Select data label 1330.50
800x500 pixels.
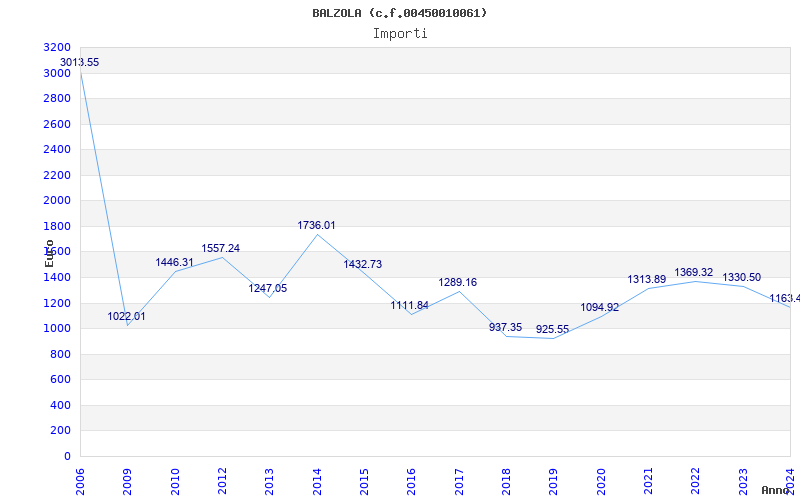pyautogui.click(x=741, y=278)
